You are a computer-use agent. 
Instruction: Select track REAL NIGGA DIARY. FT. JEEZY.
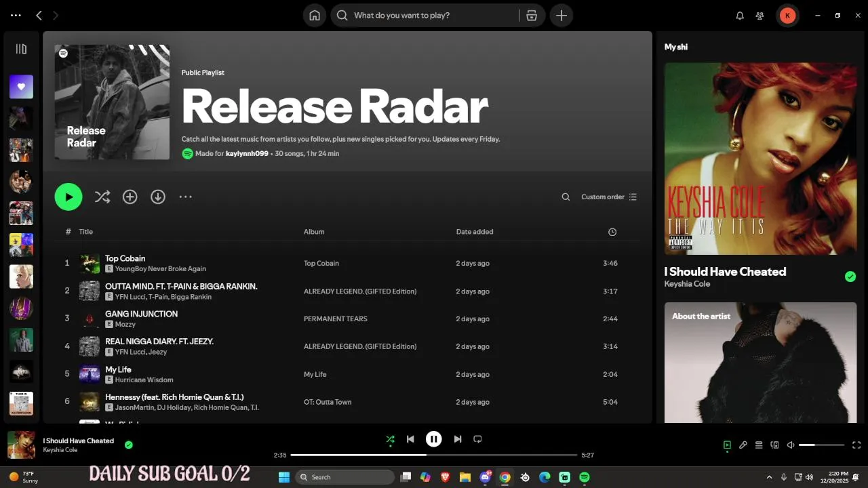click(159, 342)
